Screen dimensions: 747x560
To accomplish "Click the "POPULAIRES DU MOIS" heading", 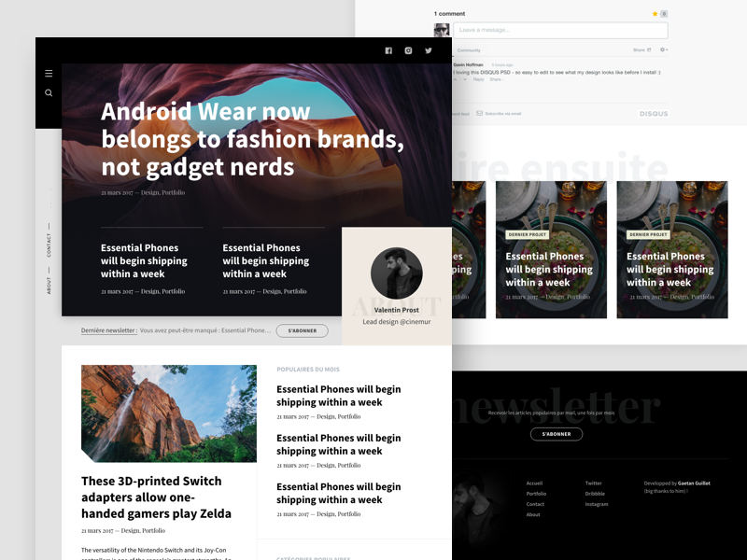I will pyautogui.click(x=308, y=370).
